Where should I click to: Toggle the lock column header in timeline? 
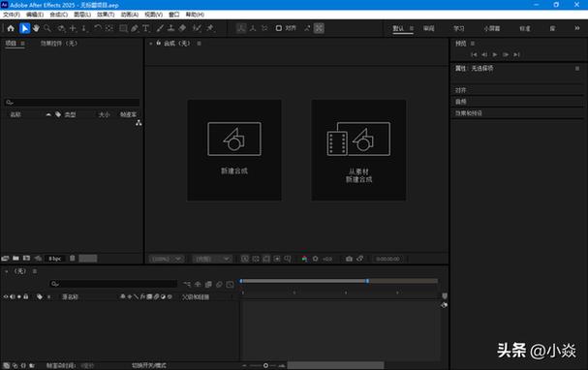(26, 296)
